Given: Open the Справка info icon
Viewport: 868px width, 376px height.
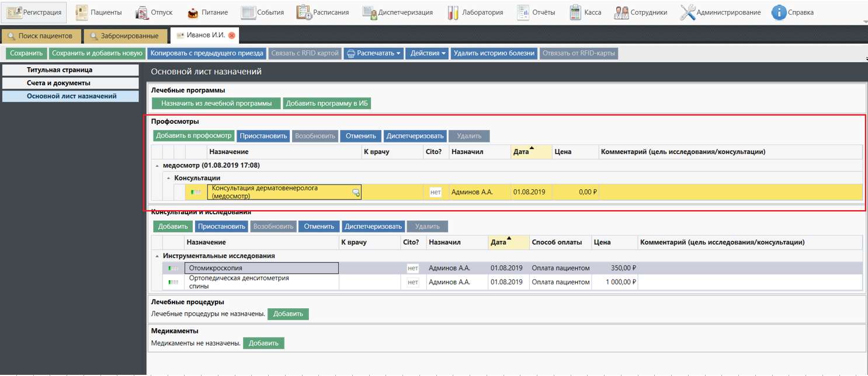Looking at the screenshot, I should tap(778, 12).
